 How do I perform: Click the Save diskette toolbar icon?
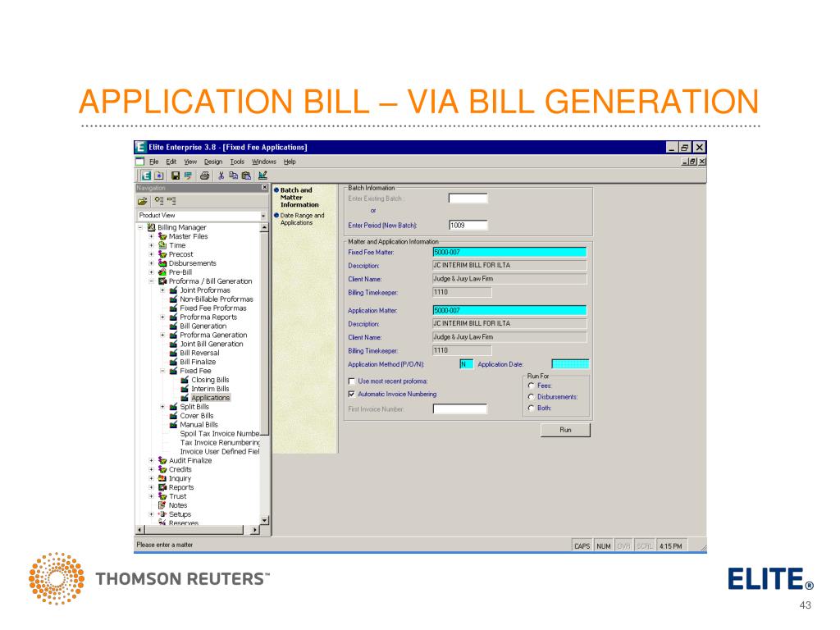(176, 176)
